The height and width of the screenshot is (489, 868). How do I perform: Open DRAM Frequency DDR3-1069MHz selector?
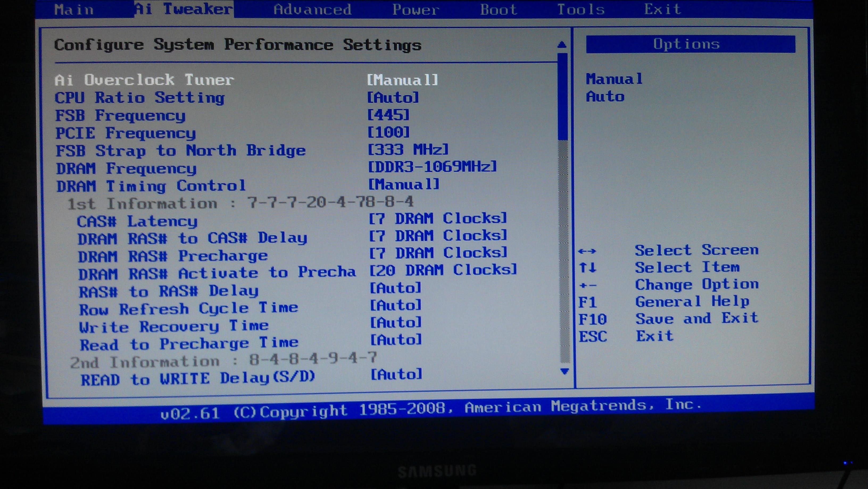tap(432, 167)
